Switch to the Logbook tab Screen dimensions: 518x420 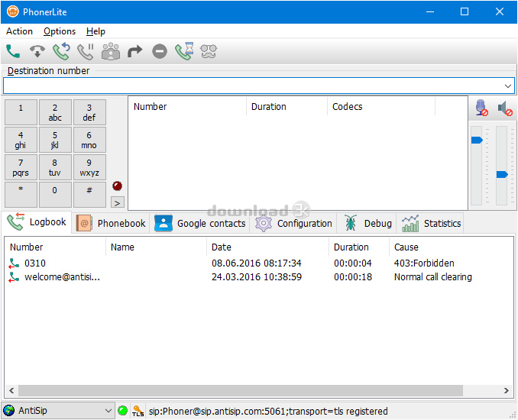tap(37, 222)
